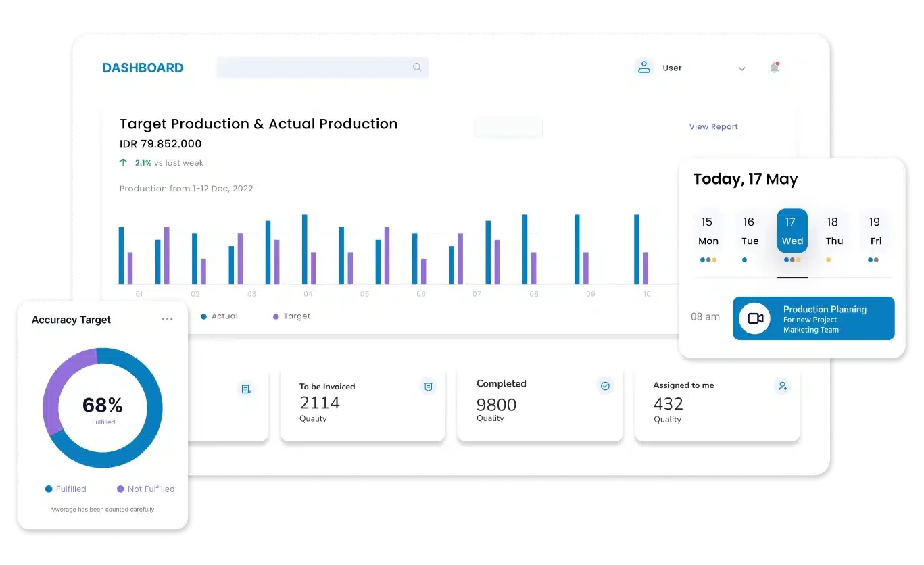Screen dimensions: 924x565
Task: Click the Completed checkmark icon
Action: click(605, 386)
